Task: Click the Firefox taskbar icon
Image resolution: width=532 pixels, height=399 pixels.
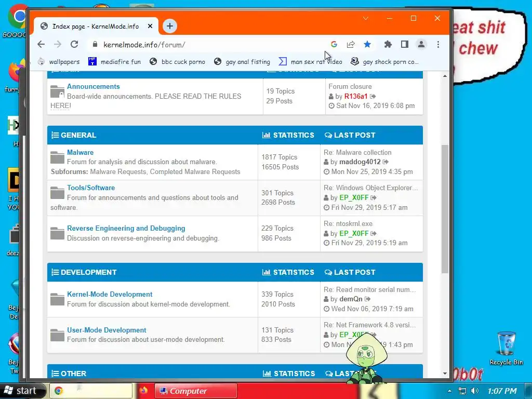Action: [x=143, y=391]
